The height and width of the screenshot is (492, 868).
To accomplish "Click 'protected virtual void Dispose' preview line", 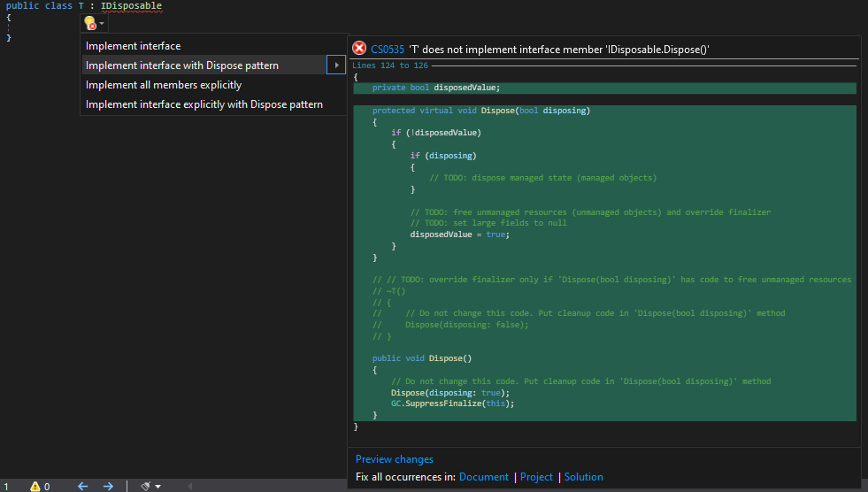I will (x=481, y=110).
